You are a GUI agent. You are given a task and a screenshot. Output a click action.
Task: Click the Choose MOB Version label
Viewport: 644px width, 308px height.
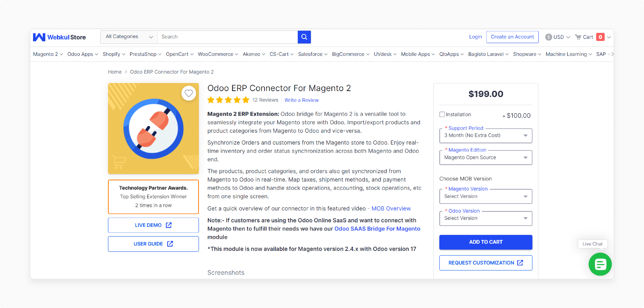(x=466, y=179)
